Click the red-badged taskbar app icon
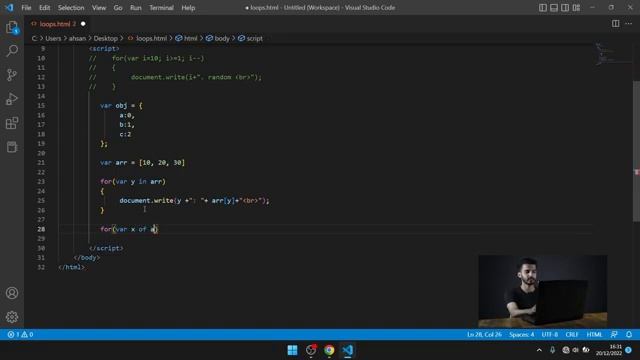 (311, 350)
